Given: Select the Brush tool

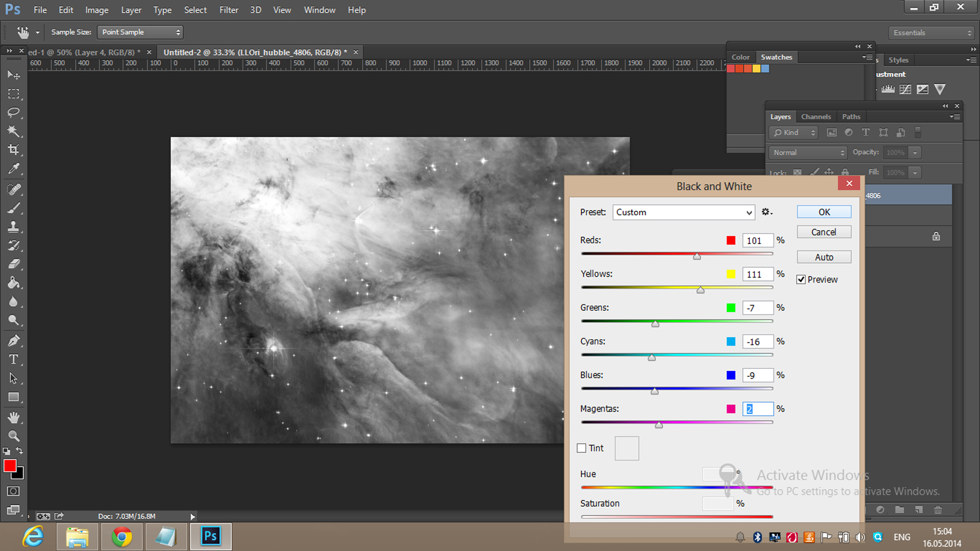Looking at the screenshot, I should [14, 208].
